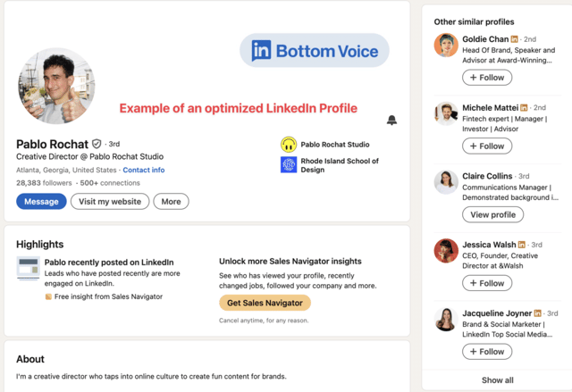Click the Visit my website button
The width and height of the screenshot is (572, 392).
(x=110, y=202)
